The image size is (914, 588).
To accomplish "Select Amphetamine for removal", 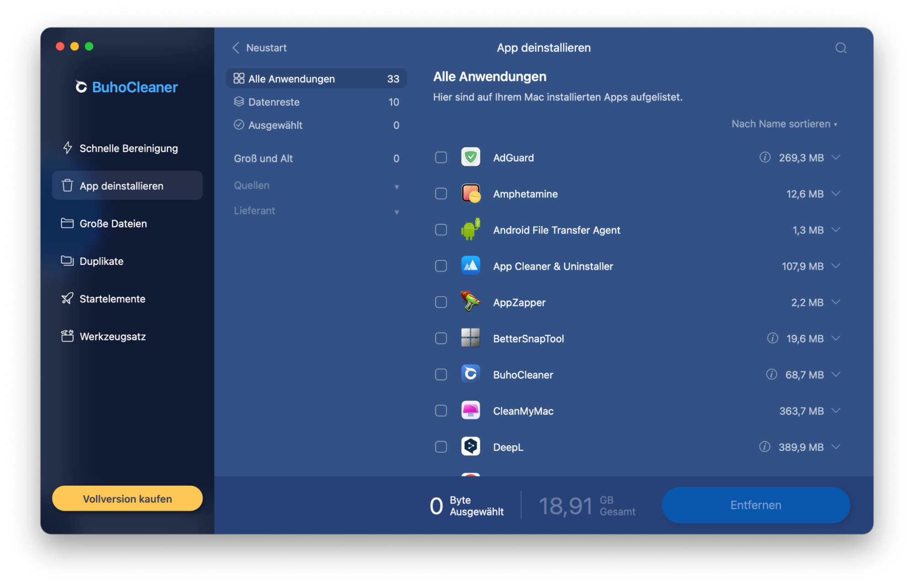I will pos(441,194).
